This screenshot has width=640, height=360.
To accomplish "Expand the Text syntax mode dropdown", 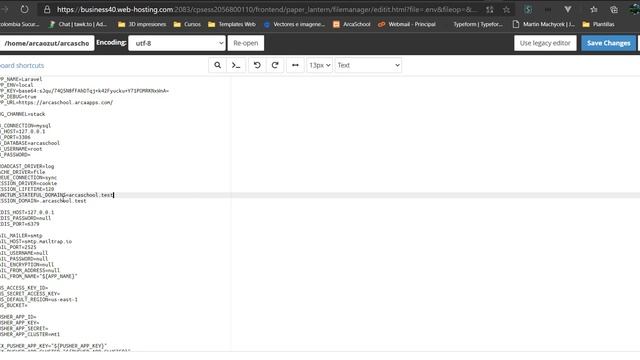I will click(x=368, y=65).
